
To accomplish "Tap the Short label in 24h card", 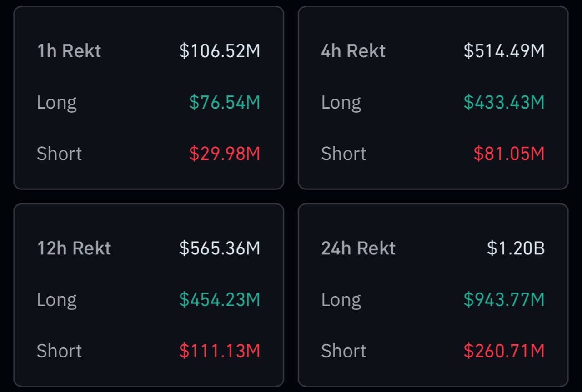I will (x=343, y=351).
